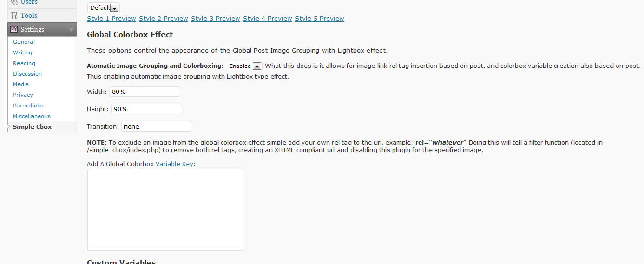This screenshot has width=644, height=264.
Task: Open the Enabled colorboxing dropdown
Action: [x=244, y=66]
